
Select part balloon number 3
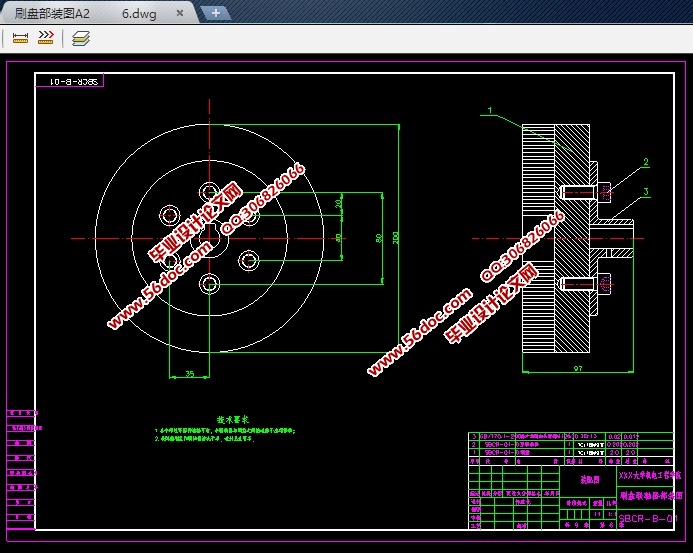pos(645,191)
